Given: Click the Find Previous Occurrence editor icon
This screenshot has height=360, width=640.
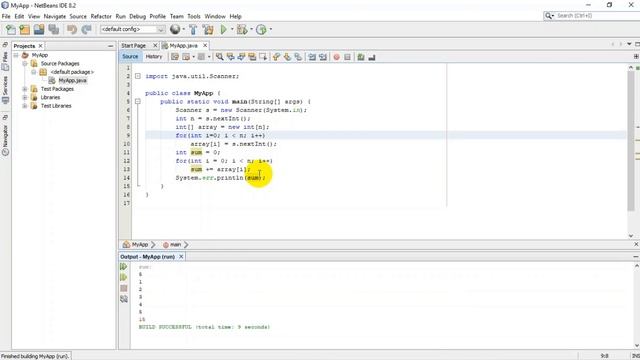Looking at the screenshot, I should pyautogui.click(x=231, y=57).
